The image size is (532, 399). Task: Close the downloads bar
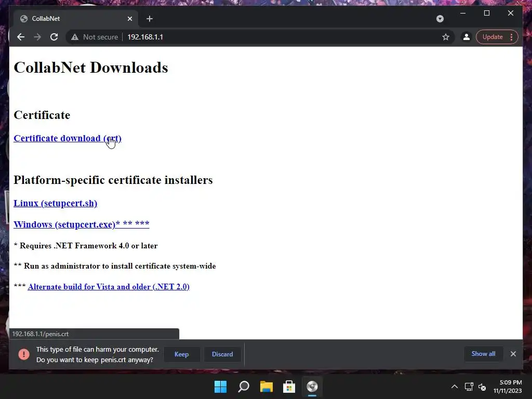pos(513,354)
